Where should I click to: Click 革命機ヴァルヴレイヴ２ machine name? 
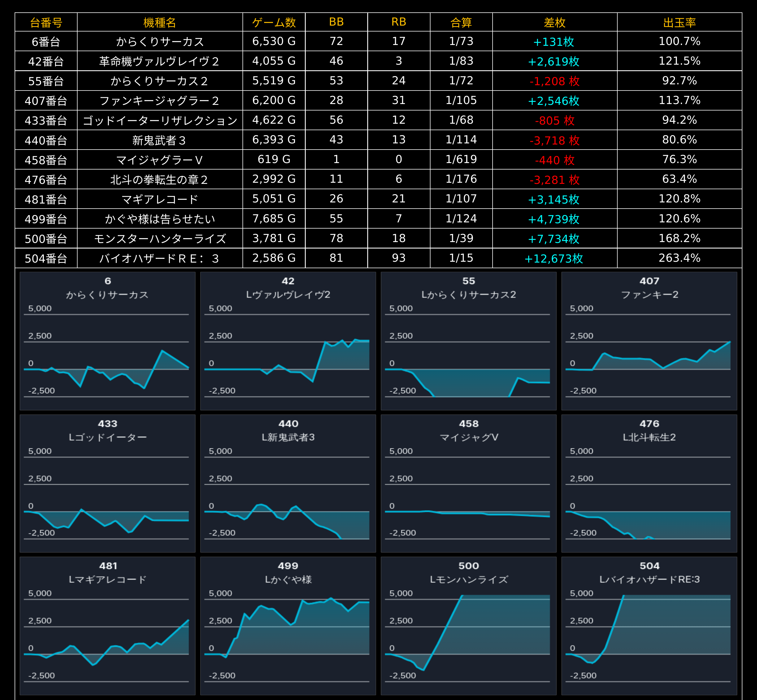tap(160, 61)
